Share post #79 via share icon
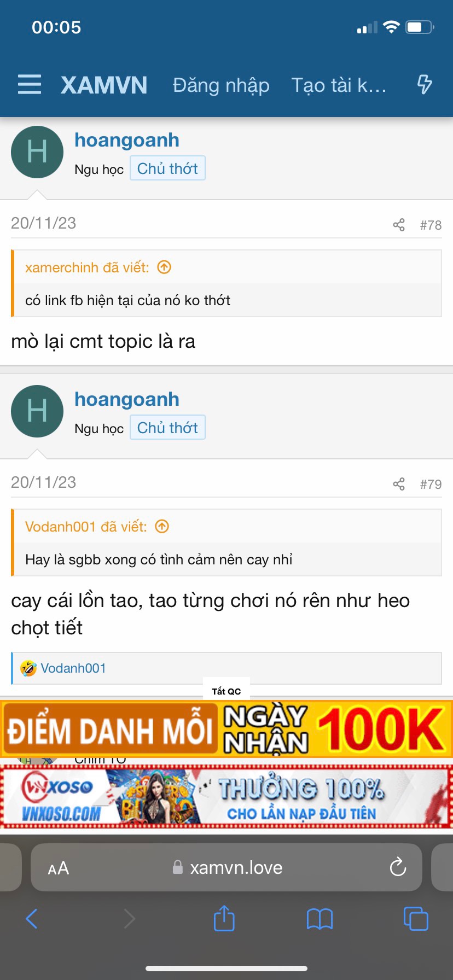Image resolution: width=453 pixels, height=980 pixels. [x=399, y=484]
